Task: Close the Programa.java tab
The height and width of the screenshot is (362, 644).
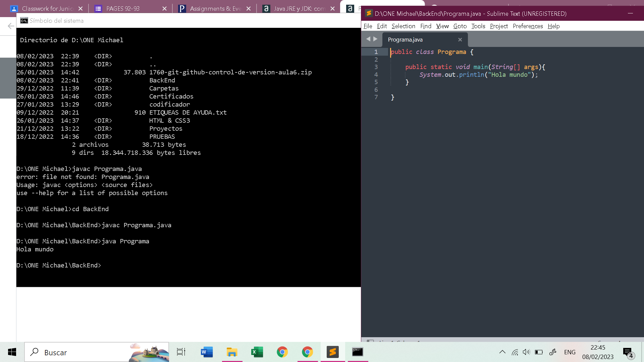Action: [x=460, y=40]
